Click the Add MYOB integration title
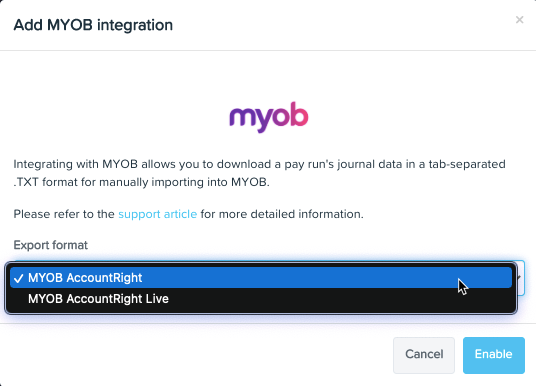The height and width of the screenshot is (386, 536). [93, 25]
